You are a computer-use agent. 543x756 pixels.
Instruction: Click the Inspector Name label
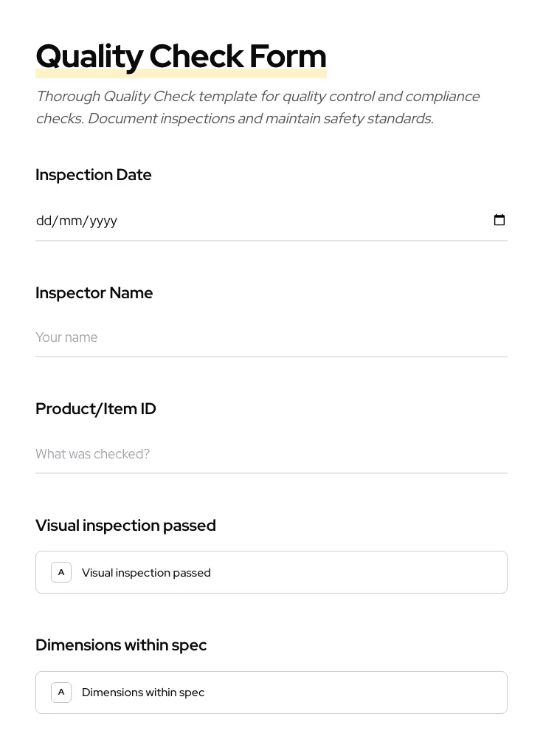pos(94,293)
